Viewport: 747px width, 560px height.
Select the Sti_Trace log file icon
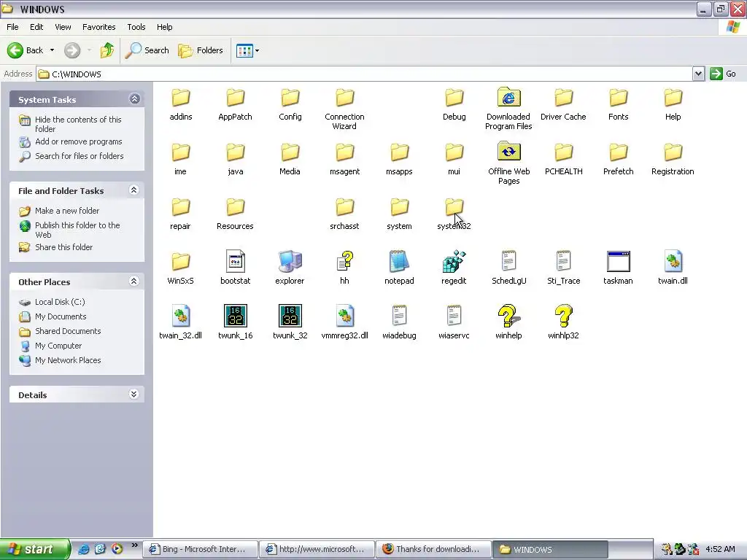[x=564, y=262]
